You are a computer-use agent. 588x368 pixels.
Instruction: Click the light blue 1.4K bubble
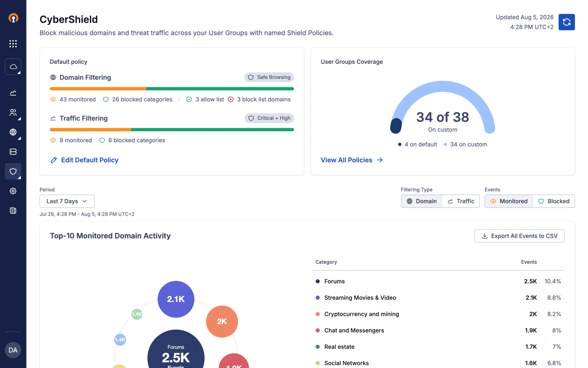pos(120,340)
